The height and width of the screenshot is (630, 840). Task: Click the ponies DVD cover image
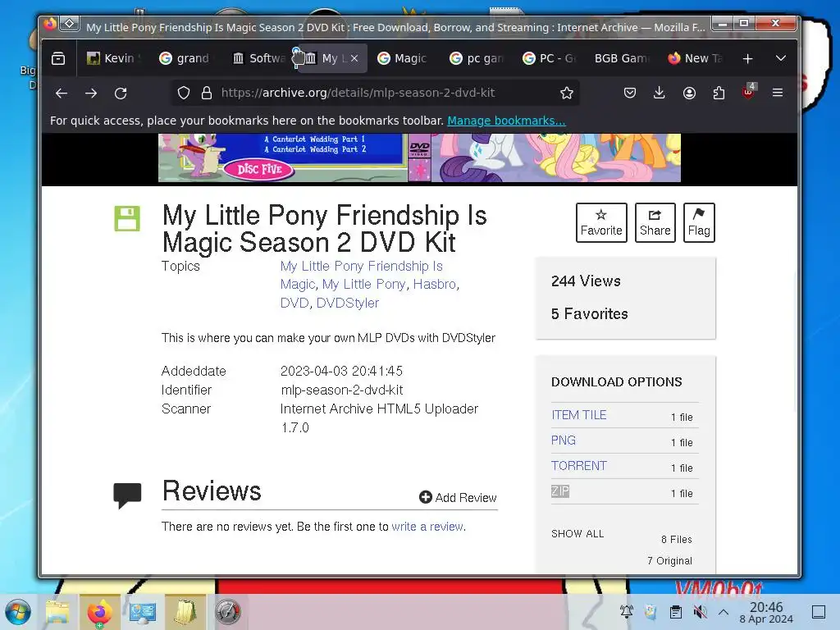coord(556,157)
